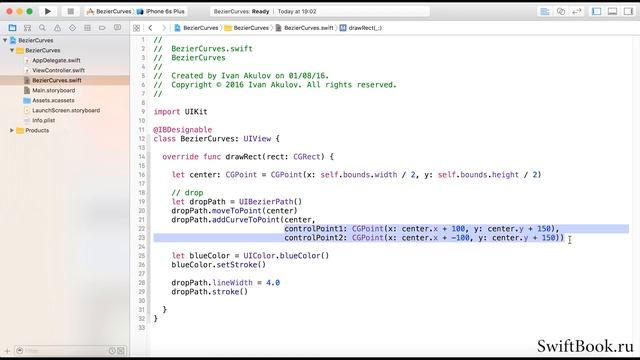The height and width of the screenshot is (360, 640).
Task: Open the Report navigator
Action: click(x=117, y=28)
